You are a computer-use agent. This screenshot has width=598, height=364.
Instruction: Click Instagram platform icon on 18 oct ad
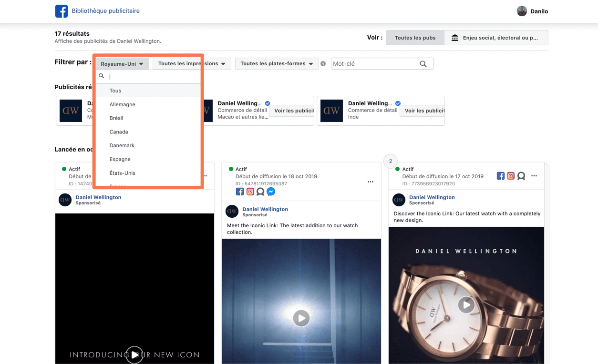pyautogui.click(x=250, y=192)
